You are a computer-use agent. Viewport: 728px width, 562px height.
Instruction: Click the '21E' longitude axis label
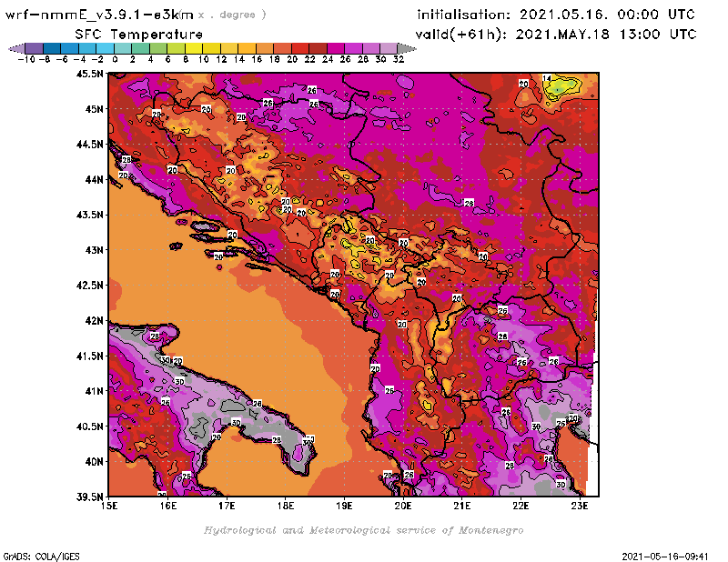click(462, 506)
